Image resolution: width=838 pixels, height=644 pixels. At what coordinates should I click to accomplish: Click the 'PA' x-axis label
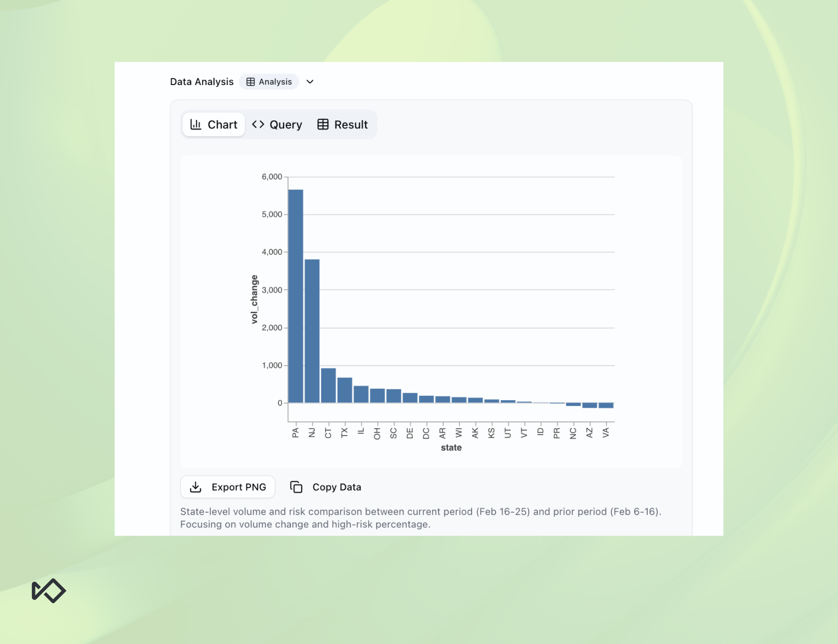pos(296,433)
